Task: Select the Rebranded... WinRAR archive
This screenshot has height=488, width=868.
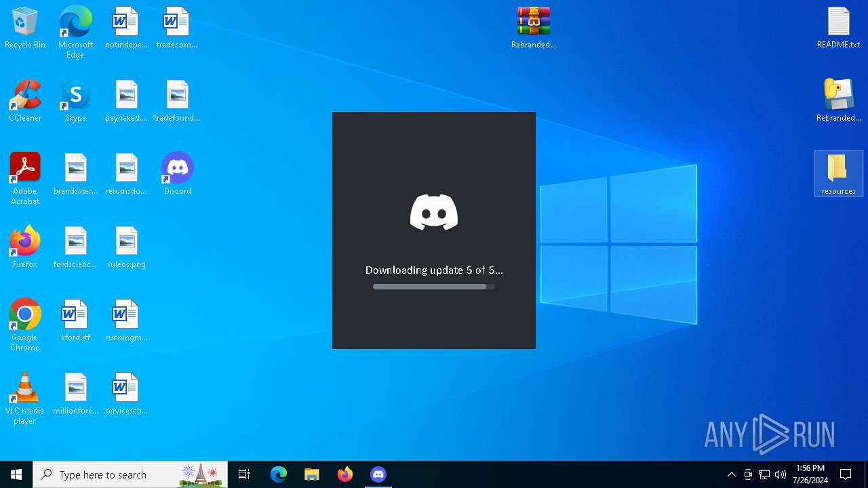Action: point(534,28)
